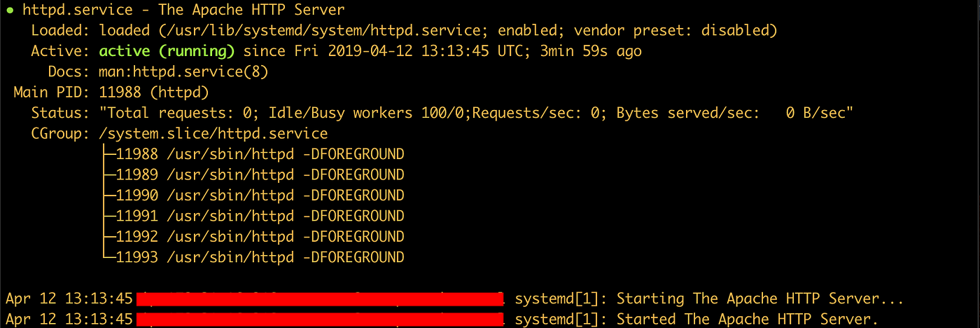
Task: Click the "Loaded:" label
Action: coord(61,31)
